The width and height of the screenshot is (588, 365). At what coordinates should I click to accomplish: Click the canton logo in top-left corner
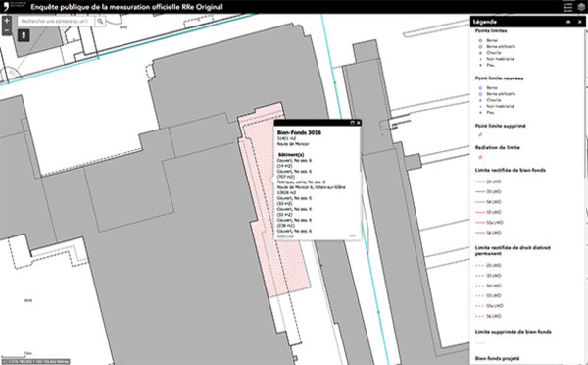click(x=7, y=7)
